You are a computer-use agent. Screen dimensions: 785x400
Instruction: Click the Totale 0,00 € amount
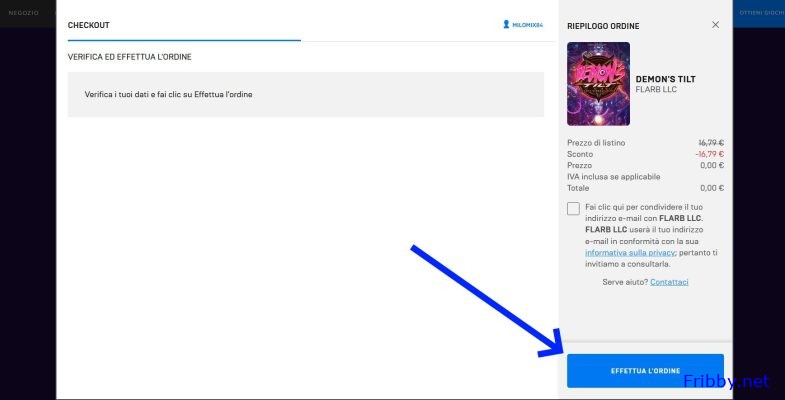pyautogui.click(x=711, y=187)
